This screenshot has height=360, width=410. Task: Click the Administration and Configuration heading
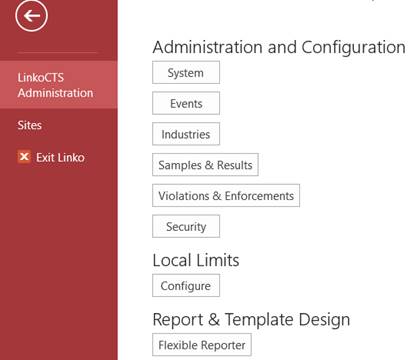pyautogui.click(x=279, y=47)
